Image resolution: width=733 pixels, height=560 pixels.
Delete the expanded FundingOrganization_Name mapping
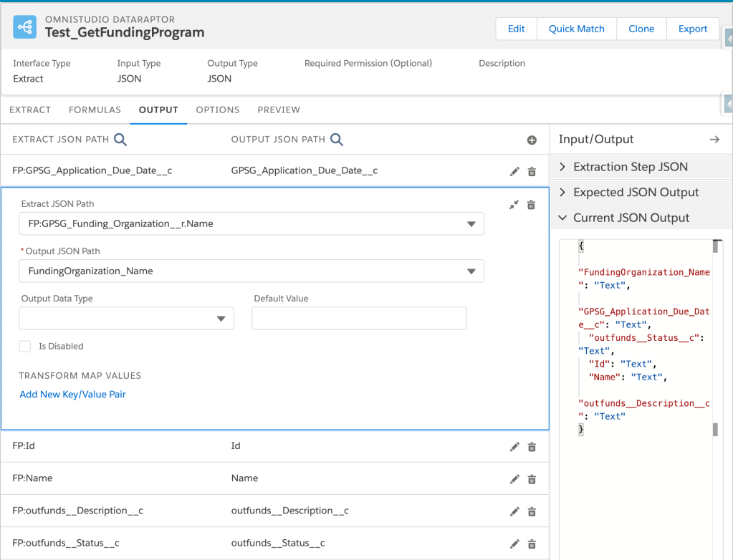pos(531,205)
